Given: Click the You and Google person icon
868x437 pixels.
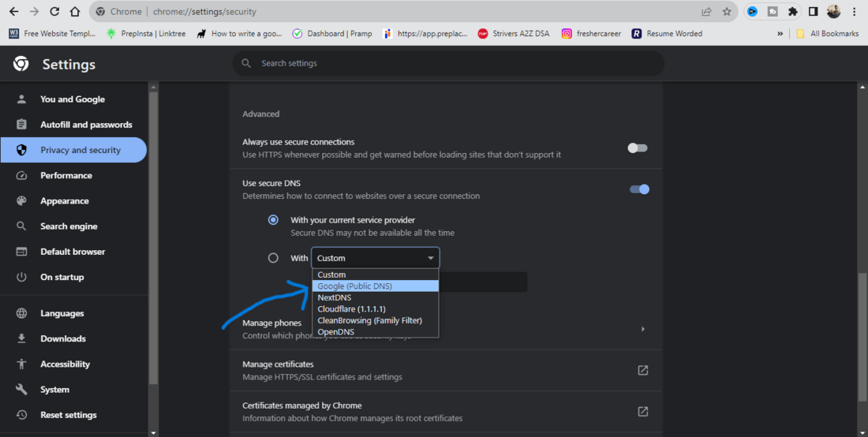Looking at the screenshot, I should coord(21,99).
